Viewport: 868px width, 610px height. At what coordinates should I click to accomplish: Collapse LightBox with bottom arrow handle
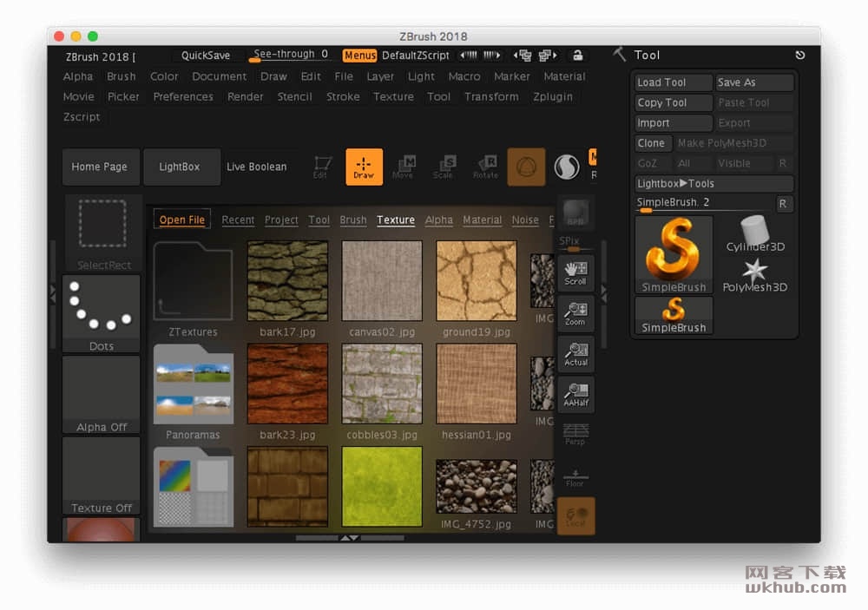click(350, 537)
